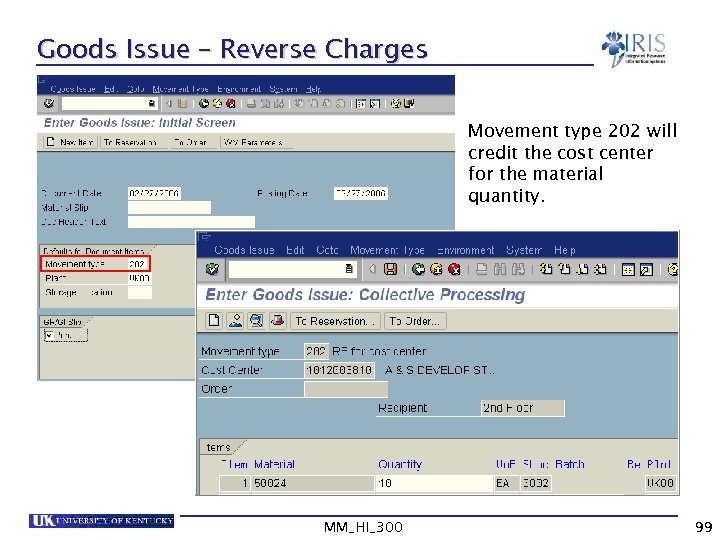Click the green Enter checkmark in Collective Processing window
The width and height of the screenshot is (720, 540).
[x=212, y=269]
